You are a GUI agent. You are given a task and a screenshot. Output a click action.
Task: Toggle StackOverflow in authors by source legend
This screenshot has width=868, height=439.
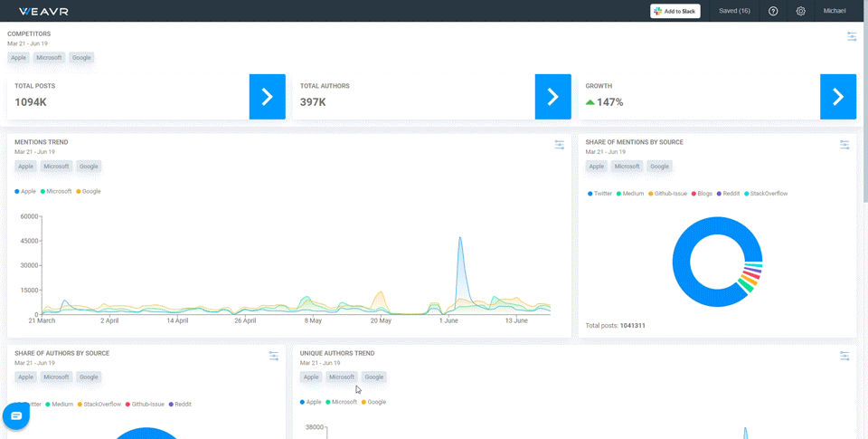pos(99,404)
